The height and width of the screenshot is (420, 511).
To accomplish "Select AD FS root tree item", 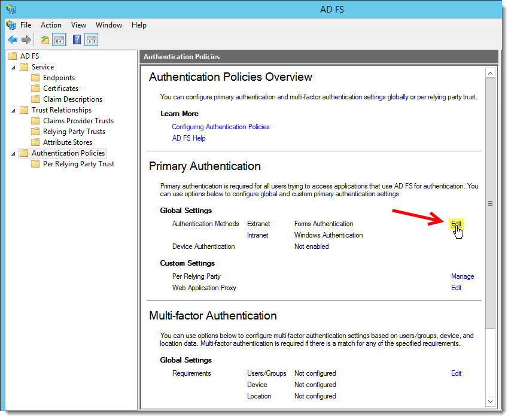I will pyautogui.click(x=30, y=56).
